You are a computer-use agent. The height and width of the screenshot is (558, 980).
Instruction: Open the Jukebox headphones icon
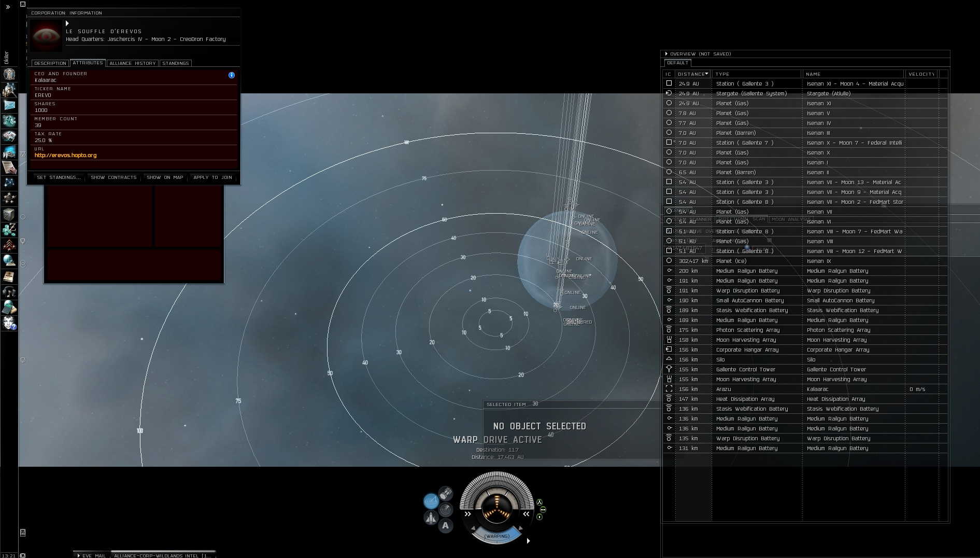tap(9, 292)
